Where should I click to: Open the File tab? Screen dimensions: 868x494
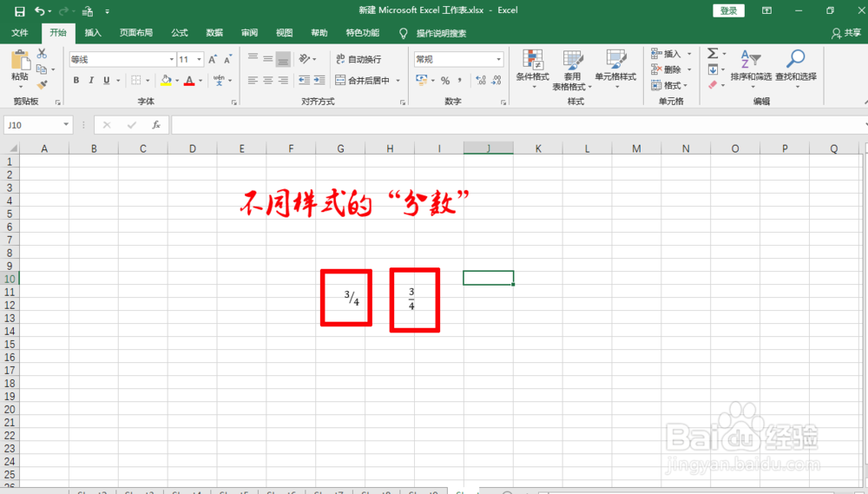click(x=20, y=33)
